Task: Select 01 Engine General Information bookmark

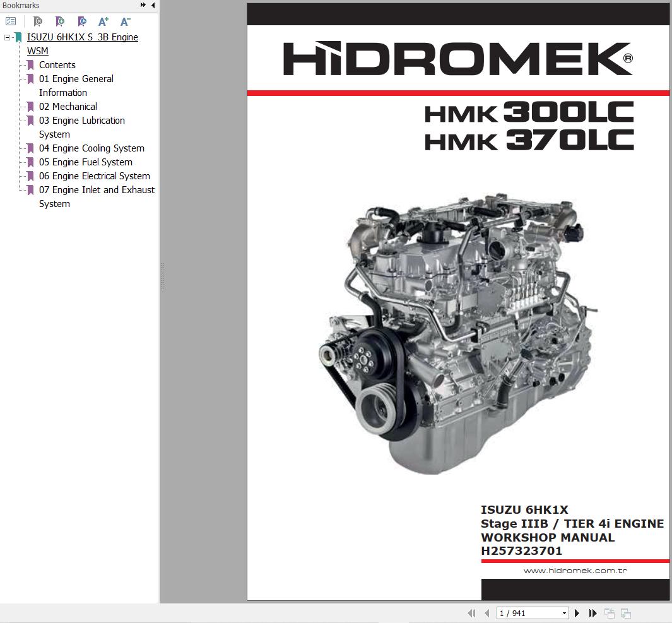Action: [x=76, y=79]
